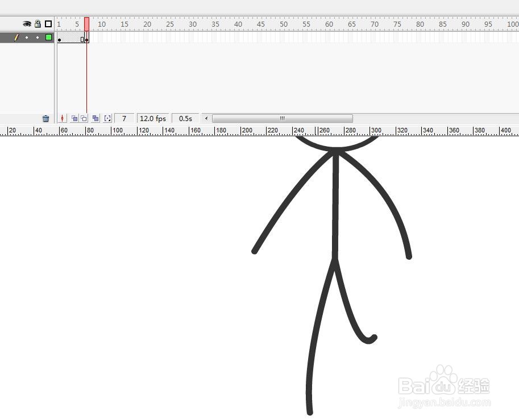
Task: Toggle the layer's lock dot
Action: pos(37,38)
